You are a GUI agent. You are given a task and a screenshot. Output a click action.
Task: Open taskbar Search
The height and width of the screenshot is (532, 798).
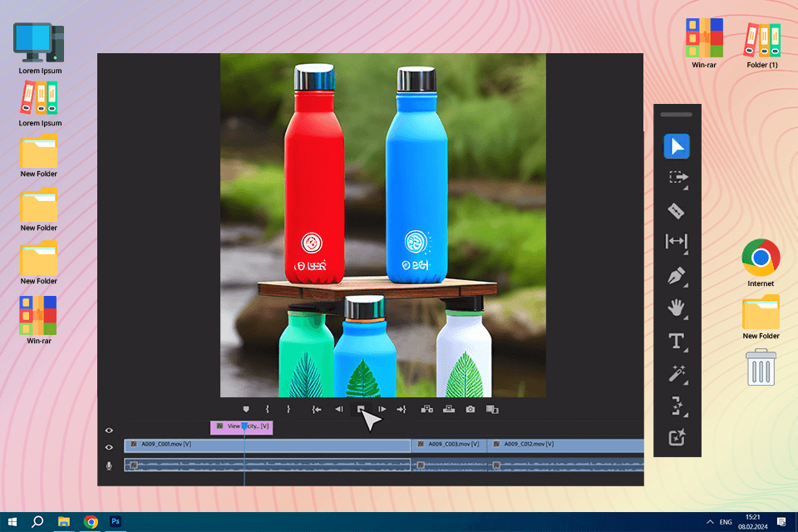pyautogui.click(x=37, y=522)
